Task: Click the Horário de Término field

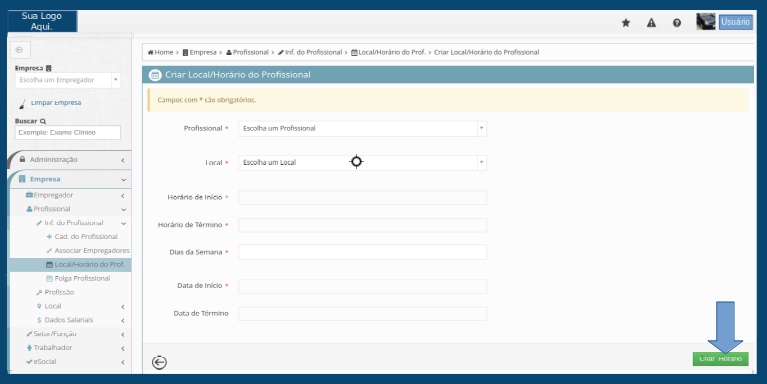Action: point(362,225)
